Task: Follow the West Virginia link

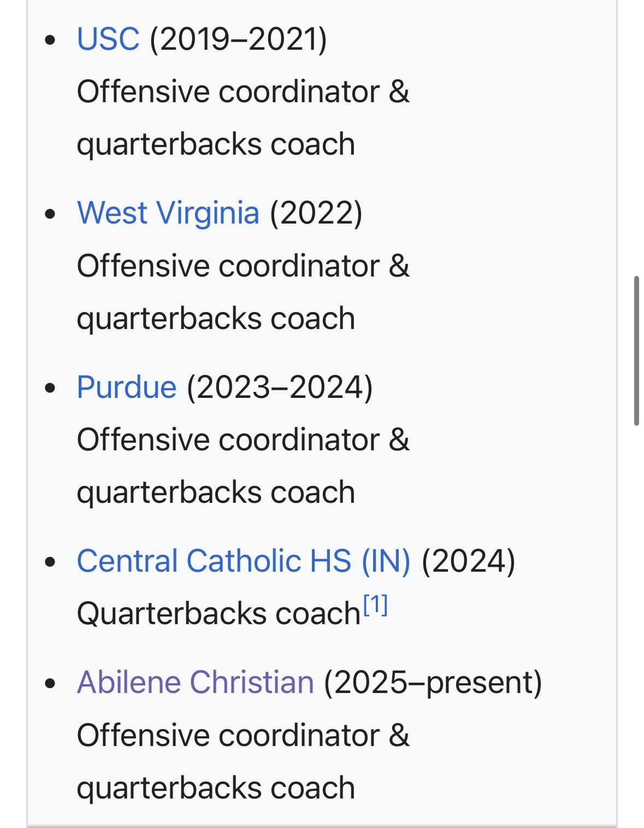Action: [168, 213]
